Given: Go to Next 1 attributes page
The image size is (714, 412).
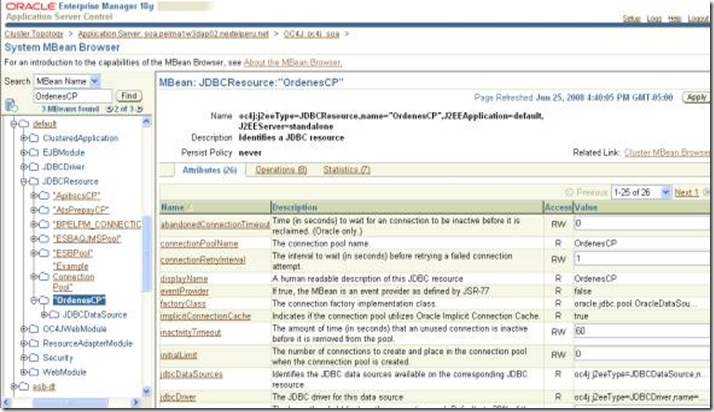Looking at the screenshot, I should [686, 193].
